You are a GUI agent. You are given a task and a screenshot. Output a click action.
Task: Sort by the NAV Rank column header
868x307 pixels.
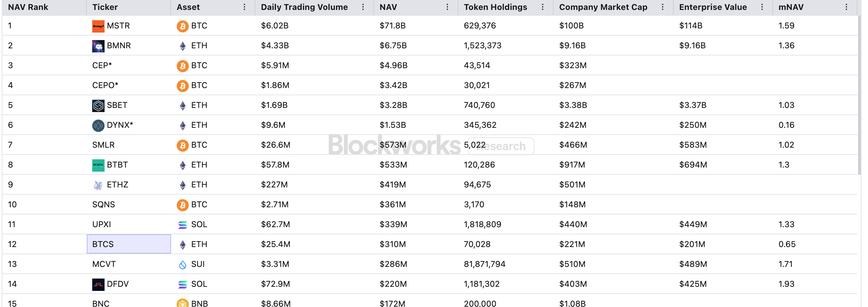[28, 7]
